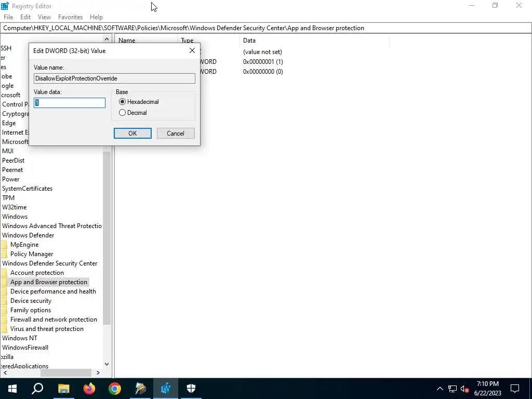The image size is (532, 399).
Task: Click tree pane scroll down arrow
Action: tap(107, 364)
